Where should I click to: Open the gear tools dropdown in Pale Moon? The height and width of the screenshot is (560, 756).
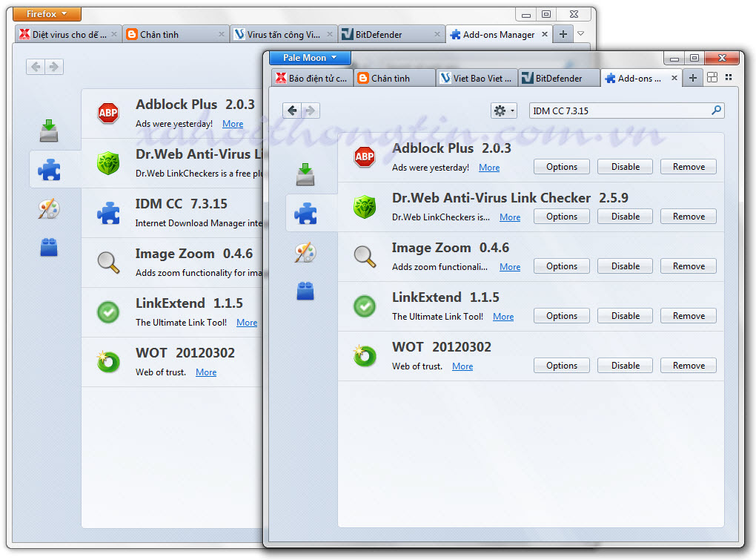(504, 111)
